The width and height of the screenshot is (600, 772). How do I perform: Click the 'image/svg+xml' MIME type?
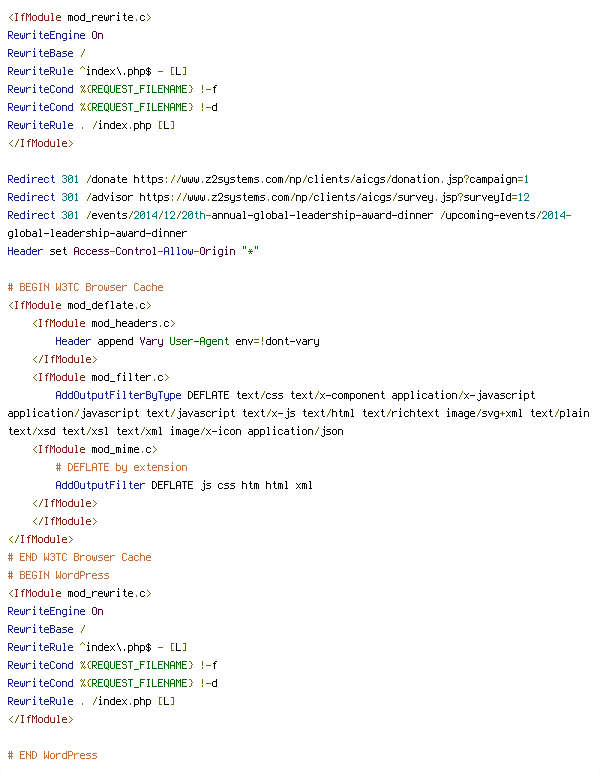tap(484, 414)
